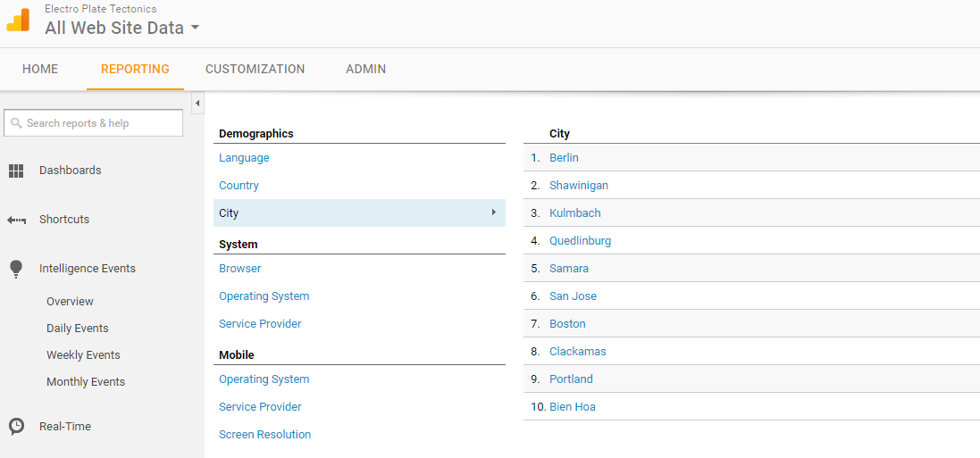Click the Intelligence Events lightbulb icon
Screen dimensions: 980x458
[16, 269]
